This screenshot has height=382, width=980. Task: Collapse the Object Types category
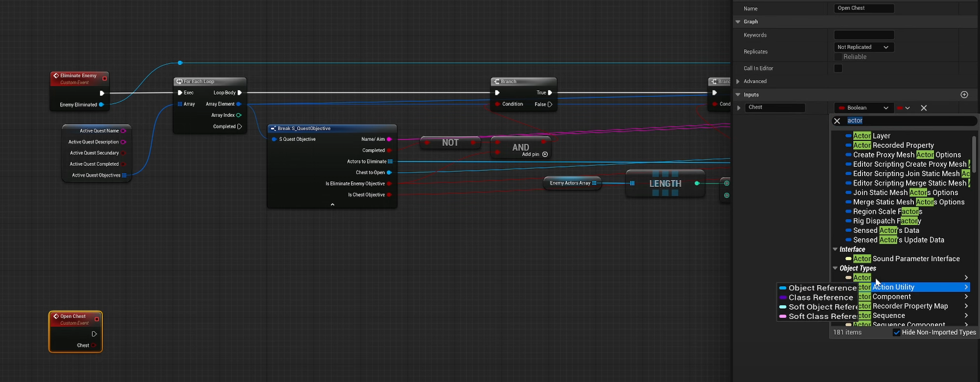tap(835, 269)
